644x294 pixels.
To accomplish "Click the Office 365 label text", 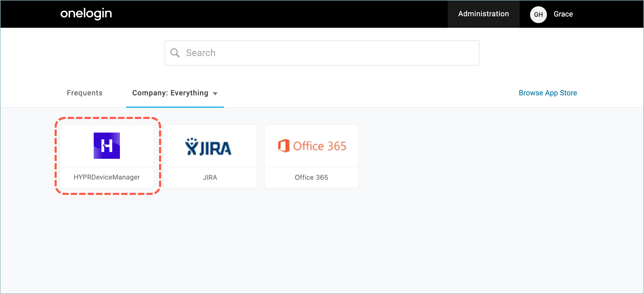I will tap(311, 178).
